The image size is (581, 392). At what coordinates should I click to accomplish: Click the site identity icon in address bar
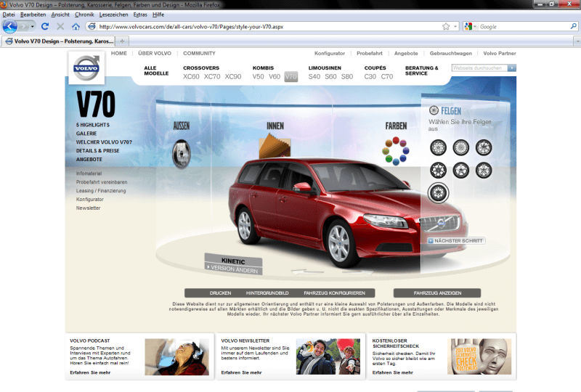[x=92, y=26]
